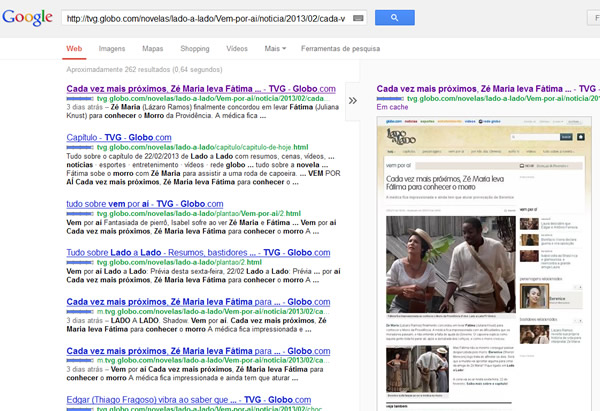Select the Web tab
This screenshot has height=411, width=600.
click(74, 49)
